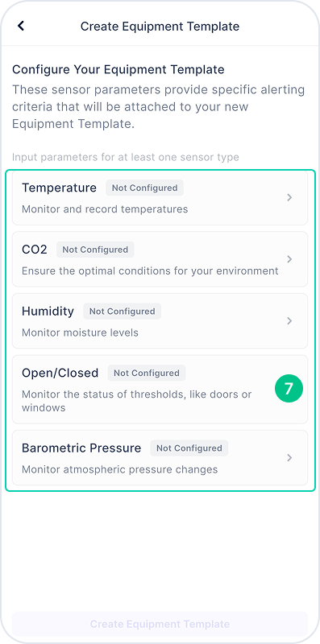
Task: Click 'Monitor atmospheric pressure changes' text
Action: point(119,469)
